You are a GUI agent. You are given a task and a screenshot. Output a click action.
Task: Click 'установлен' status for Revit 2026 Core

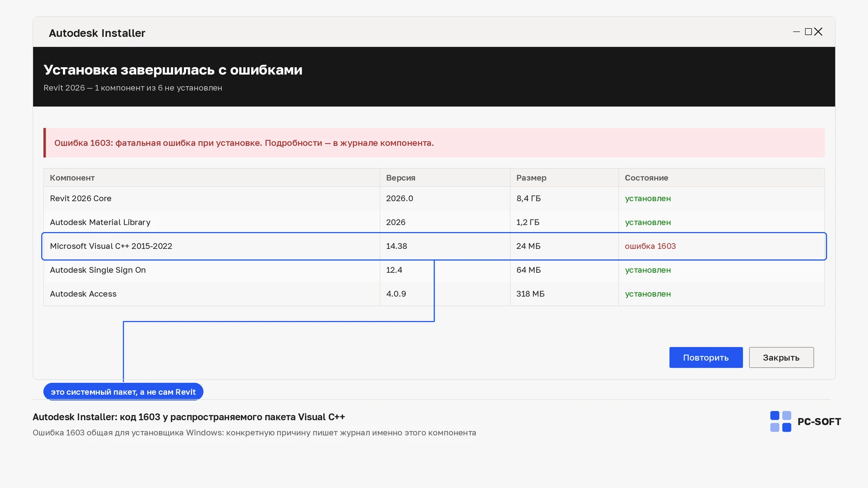tap(648, 198)
